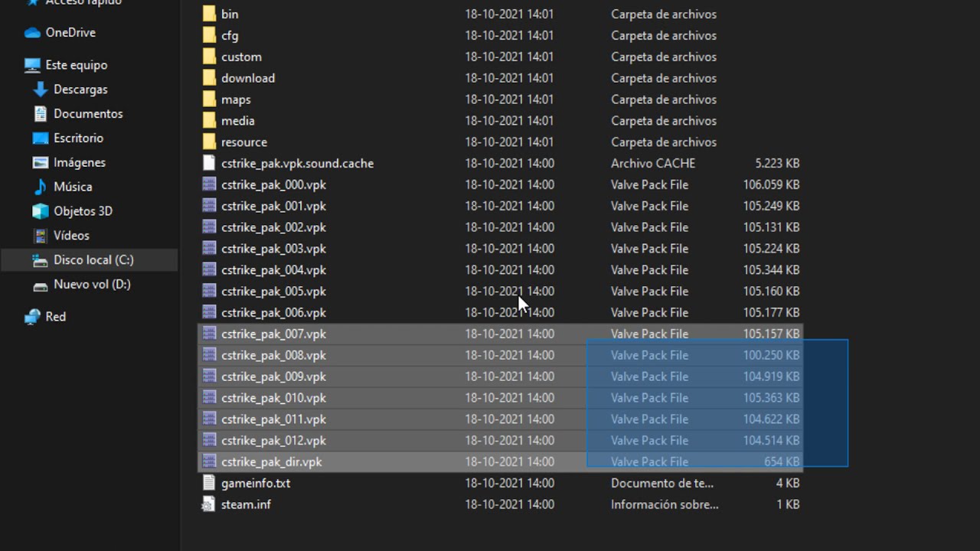Click the gameinfo.txt document icon

[209, 483]
